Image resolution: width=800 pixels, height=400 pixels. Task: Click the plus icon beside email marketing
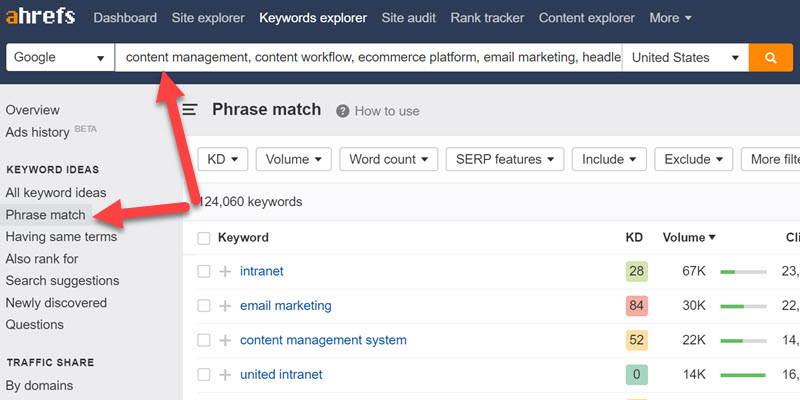pyautogui.click(x=225, y=306)
